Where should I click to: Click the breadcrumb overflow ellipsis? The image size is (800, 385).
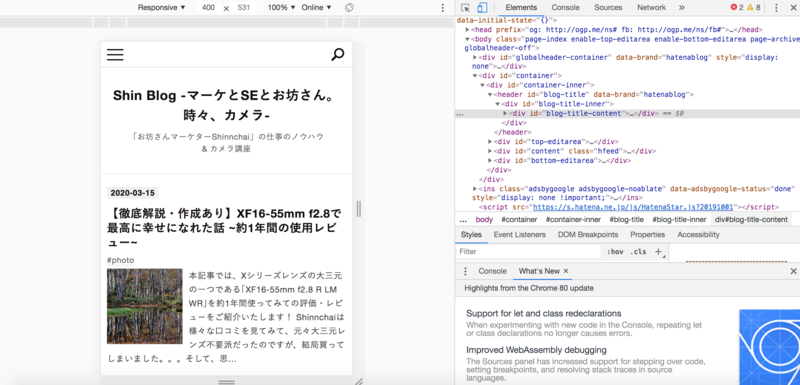click(463, 220)
